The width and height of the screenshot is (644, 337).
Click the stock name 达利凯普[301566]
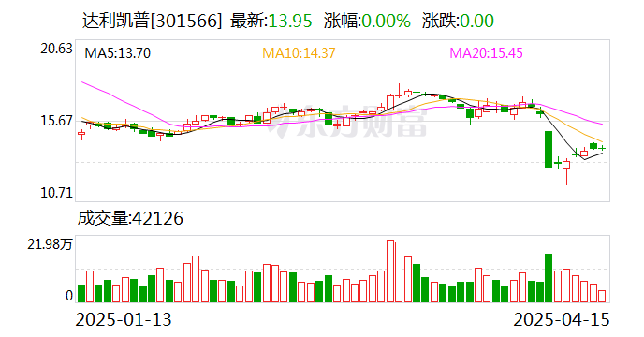(x=152, y=21)
